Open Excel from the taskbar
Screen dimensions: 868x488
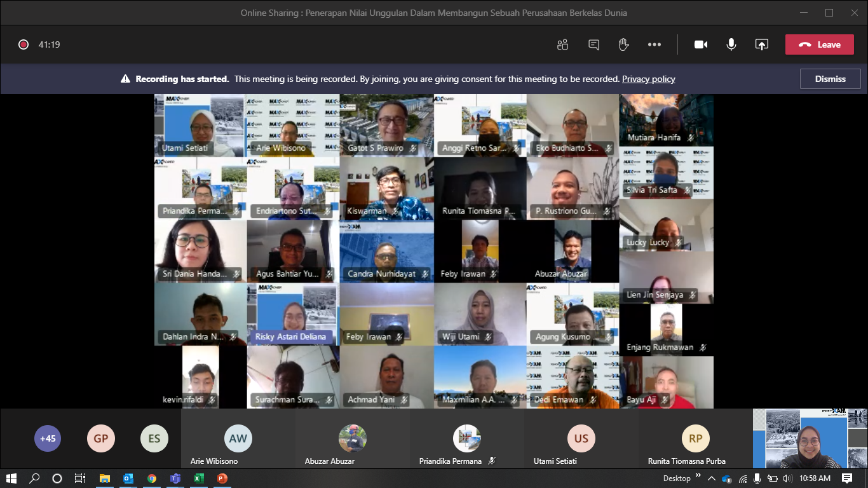pos(198,478)
